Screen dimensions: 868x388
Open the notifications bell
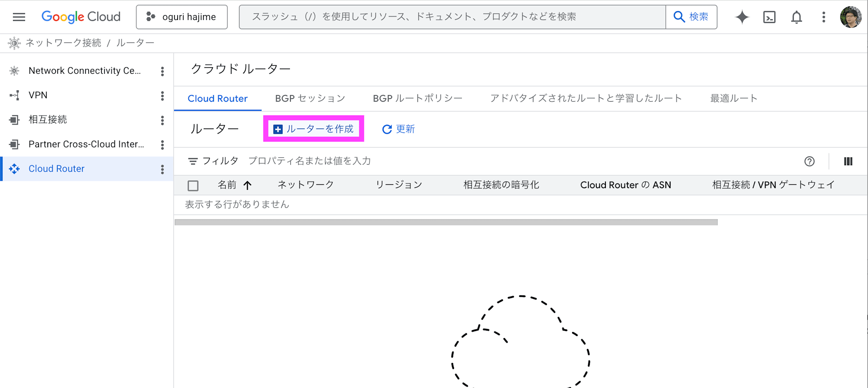click(x=796, y=17)
